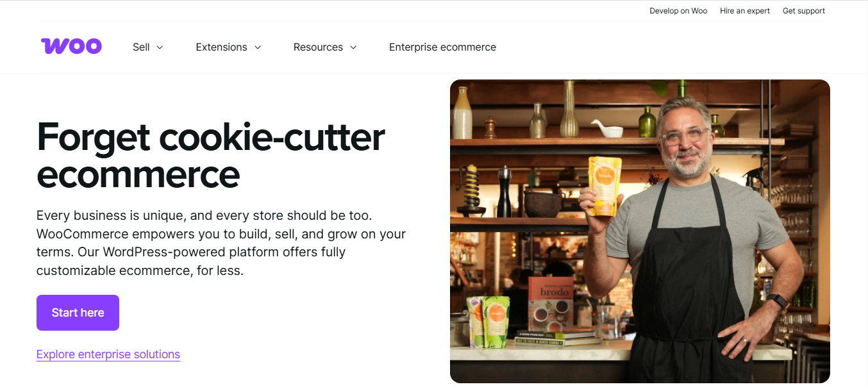This screenshot has width=868, height=389.
Task: Select the Sell menu label
Action: tap(141, 47)
